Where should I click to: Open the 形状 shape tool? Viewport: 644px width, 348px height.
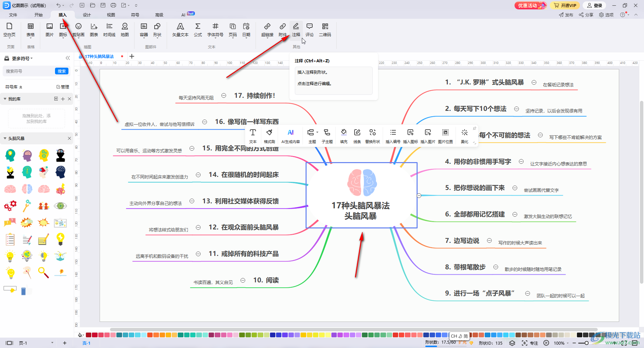point(157,29)
